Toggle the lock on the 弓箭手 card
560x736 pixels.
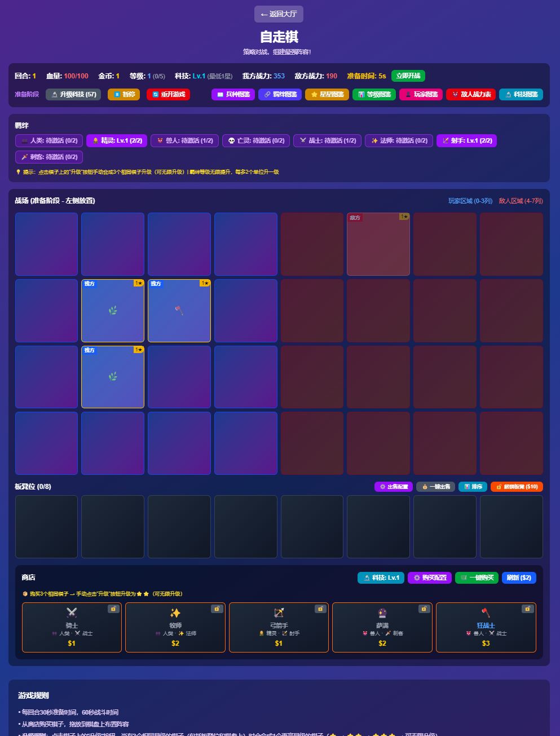(x=321, y=609)
